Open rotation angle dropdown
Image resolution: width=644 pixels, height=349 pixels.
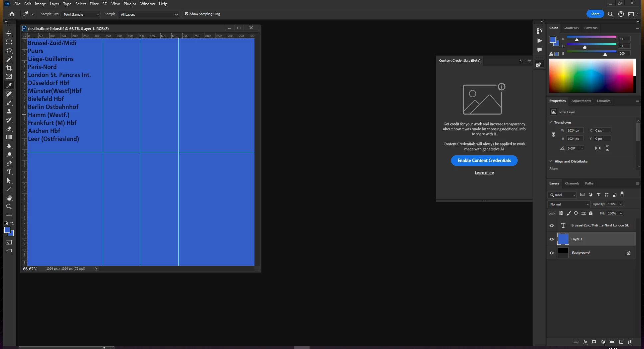coord(581,148)
